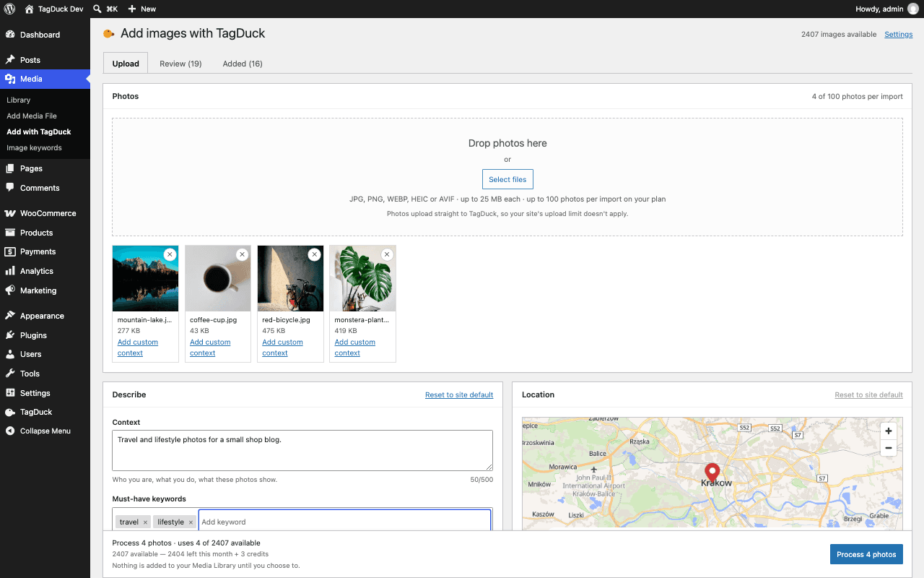Click the orange duck logo beside page title
The image size is (924, 578).
(109, 33)
